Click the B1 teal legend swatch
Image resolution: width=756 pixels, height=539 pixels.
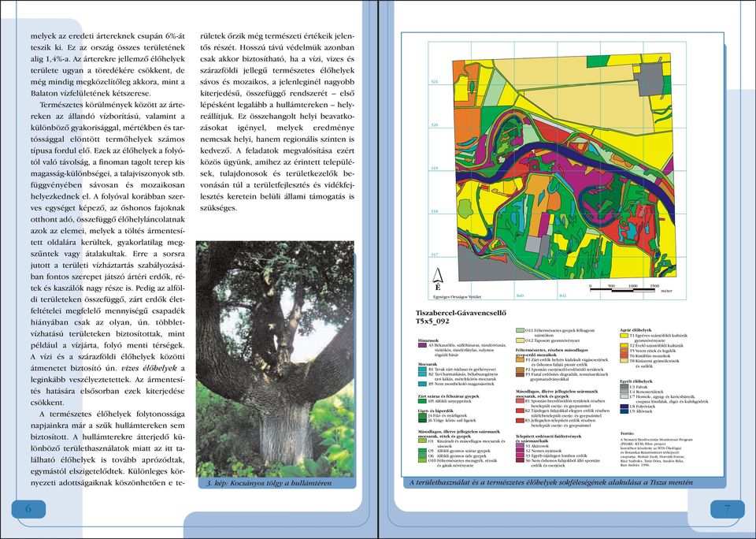click(x=422, y=369)
